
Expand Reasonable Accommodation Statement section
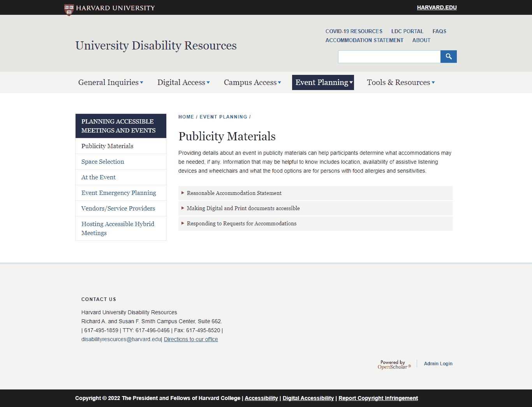(234, 193)
